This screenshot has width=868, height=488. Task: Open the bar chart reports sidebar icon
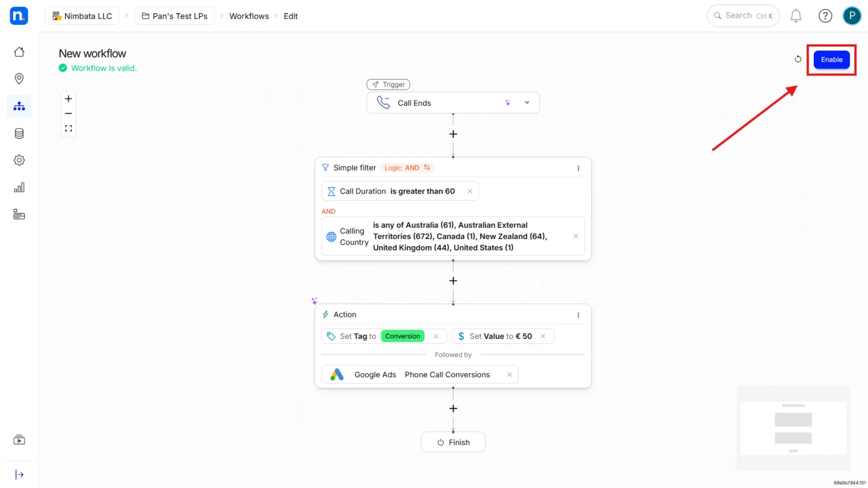click(19, 188)
